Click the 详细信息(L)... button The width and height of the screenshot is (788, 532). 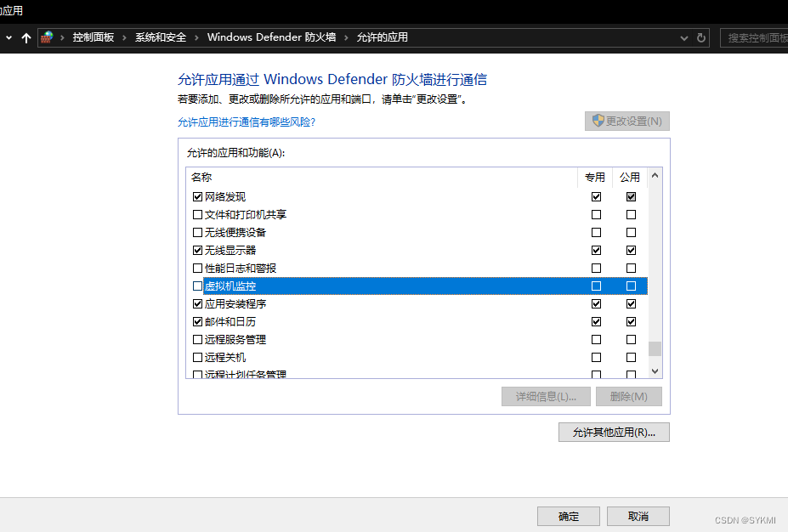pos(546,396)
